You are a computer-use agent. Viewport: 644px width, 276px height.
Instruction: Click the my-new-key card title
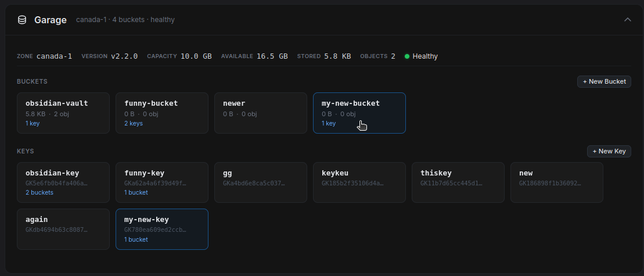pos(146,220)
